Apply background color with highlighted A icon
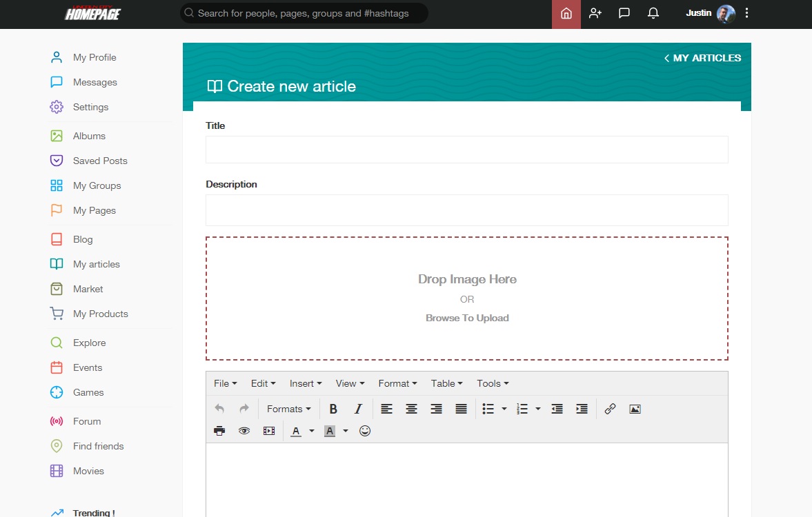 [330, 431]
